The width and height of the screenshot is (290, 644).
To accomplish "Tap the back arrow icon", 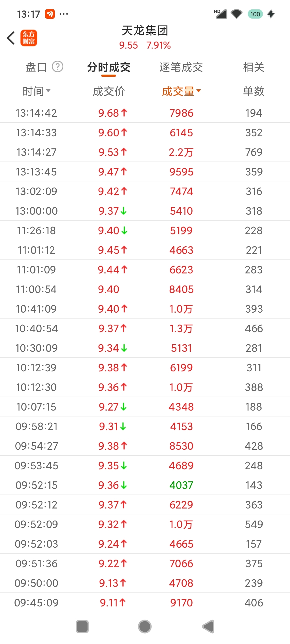I will 11,38.
